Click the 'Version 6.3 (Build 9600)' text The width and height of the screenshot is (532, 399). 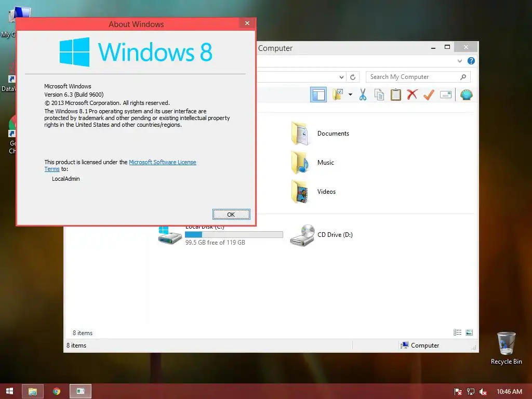tap(74, 95)
